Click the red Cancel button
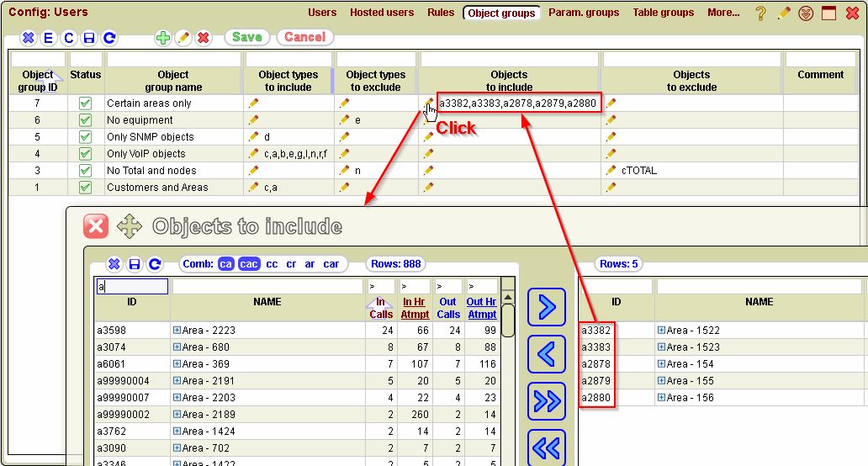 (x=305, y=37)
